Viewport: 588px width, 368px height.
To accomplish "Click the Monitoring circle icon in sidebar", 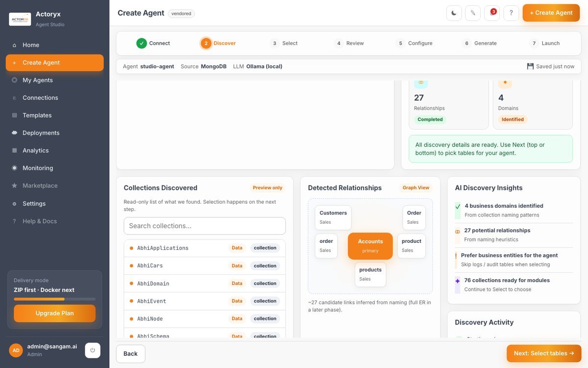I will point(14,168).
